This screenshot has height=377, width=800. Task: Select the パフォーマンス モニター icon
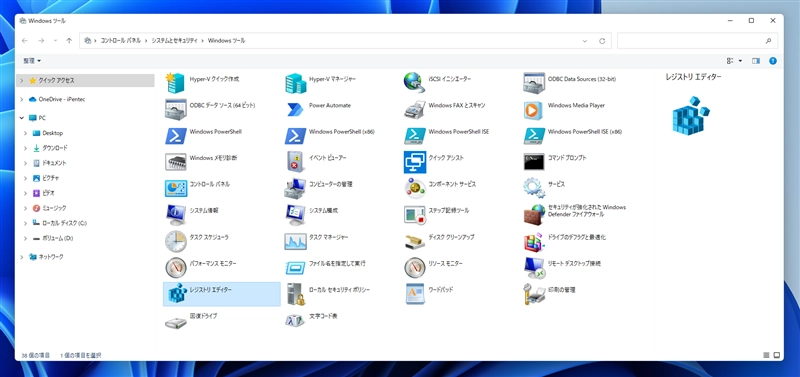pyautogui.click(x=176, y=267)
